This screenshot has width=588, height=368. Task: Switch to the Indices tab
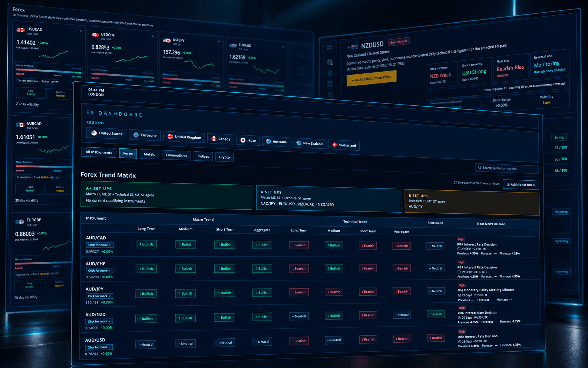coord(203,157)
